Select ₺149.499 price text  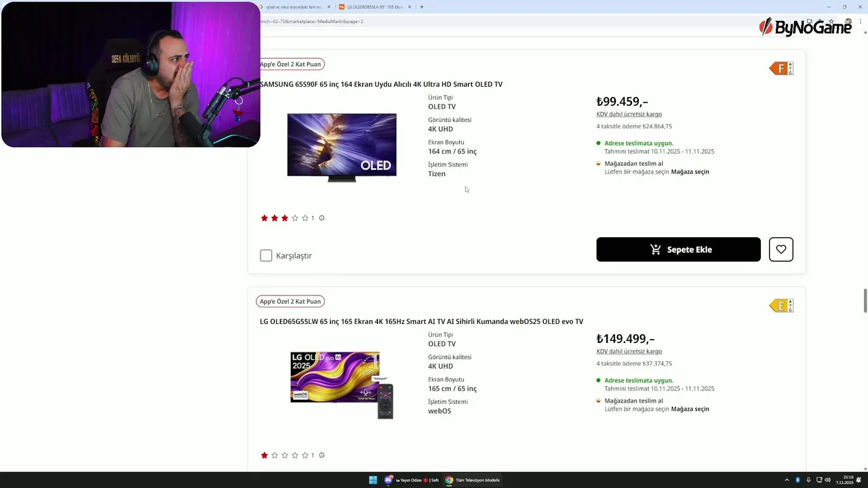pyautogui.click(x=625, y=339)
